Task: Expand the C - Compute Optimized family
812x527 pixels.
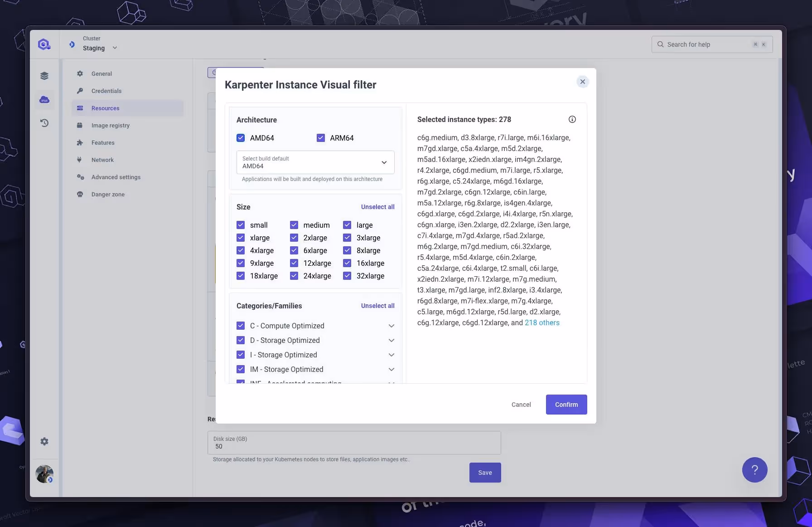Action: point(391,326)
